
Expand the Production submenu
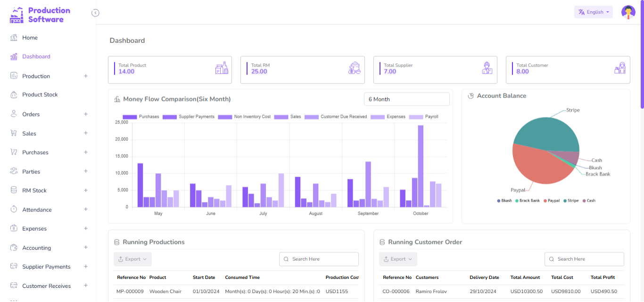pos(86,76)
